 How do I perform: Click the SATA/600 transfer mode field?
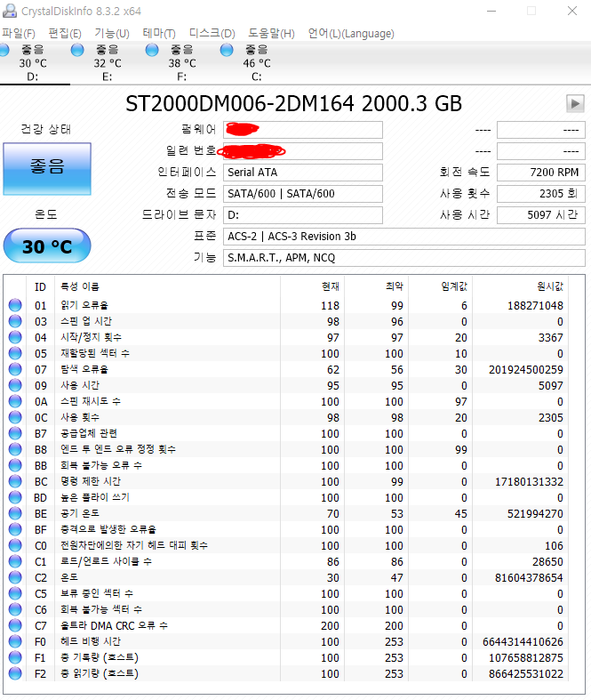click(303, 194)
